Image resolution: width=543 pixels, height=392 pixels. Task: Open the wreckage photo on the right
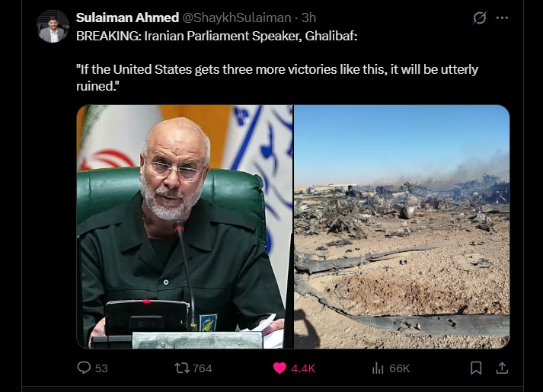[x=401, y=227]
